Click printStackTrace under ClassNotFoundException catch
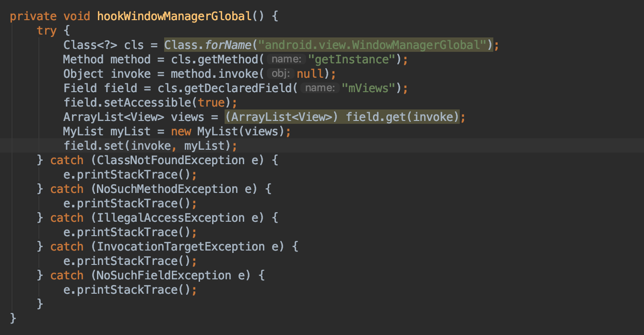 (127, 175)
